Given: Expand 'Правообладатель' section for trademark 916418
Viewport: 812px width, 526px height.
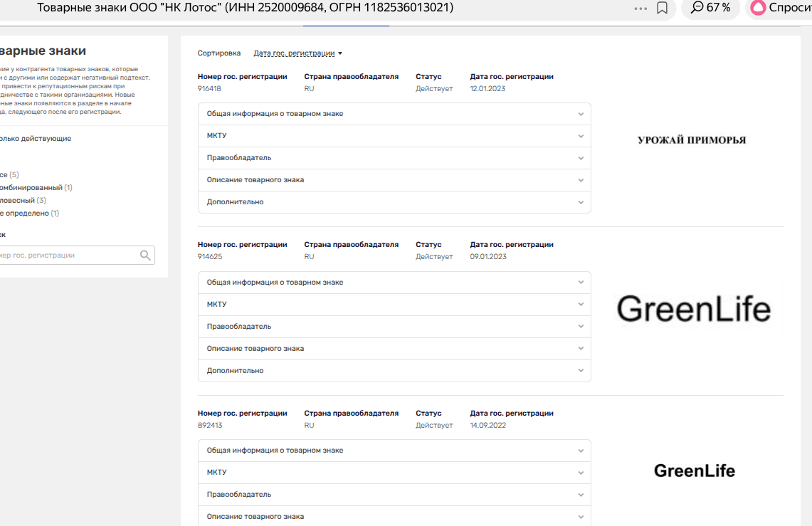Looking at the screenshot, I should [394, 158].
